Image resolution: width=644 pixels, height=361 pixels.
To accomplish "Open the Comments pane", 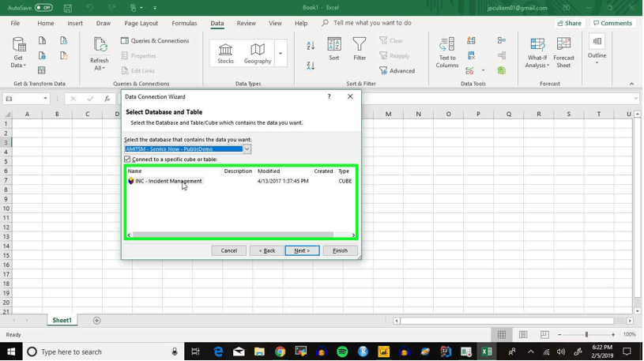I will click(x=612, y=24).
